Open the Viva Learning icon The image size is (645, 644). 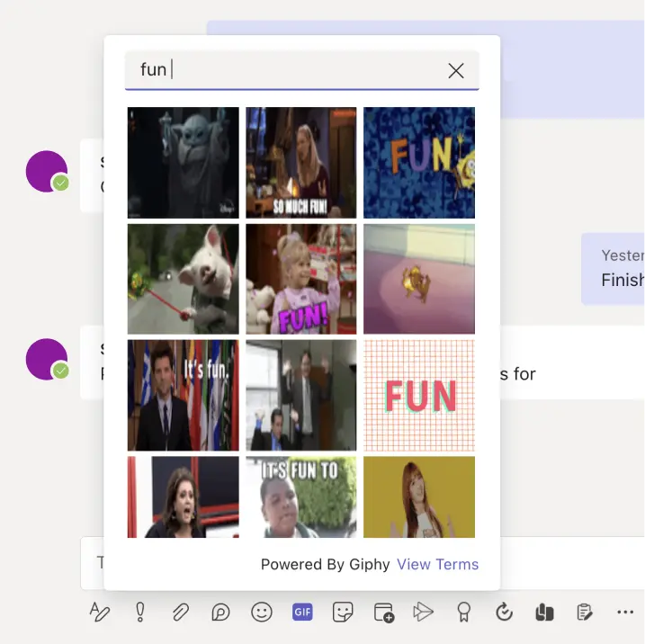[543, 613]
